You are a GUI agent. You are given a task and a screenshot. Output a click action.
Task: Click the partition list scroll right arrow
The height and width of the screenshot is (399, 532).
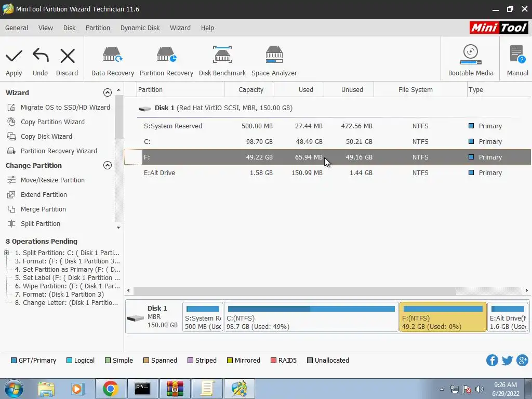(x=527, y=290)
